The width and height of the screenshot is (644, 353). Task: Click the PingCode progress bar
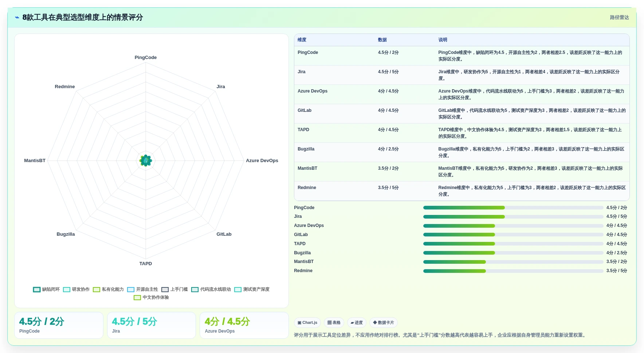tap(513, 208)
